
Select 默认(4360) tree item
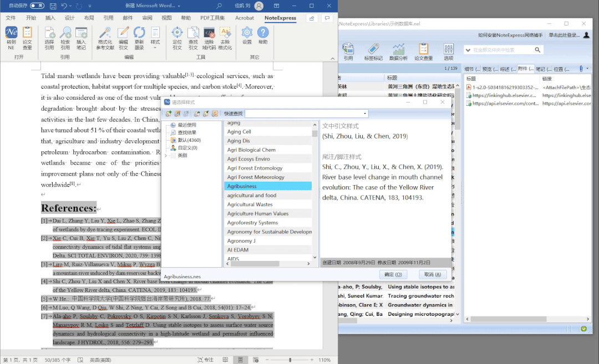click(x=189, y=140)
